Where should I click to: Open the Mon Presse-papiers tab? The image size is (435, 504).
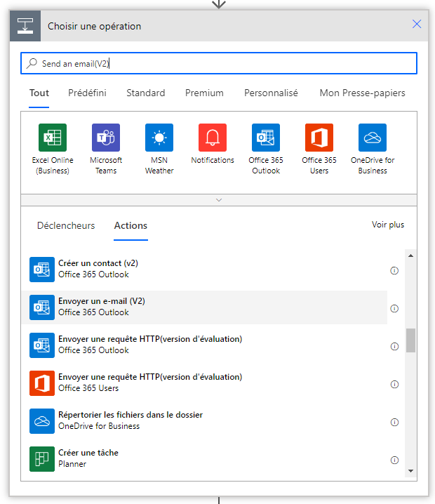click(363, 93)
